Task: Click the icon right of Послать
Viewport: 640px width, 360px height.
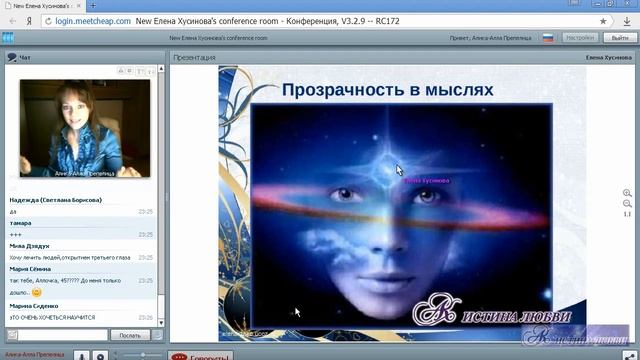Action: (157, 335)
